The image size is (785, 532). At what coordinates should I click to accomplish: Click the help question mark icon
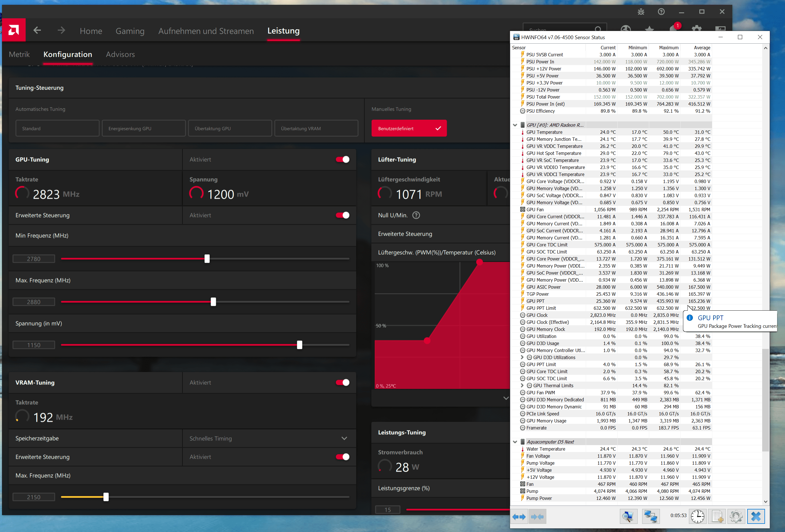pos(661,12)
